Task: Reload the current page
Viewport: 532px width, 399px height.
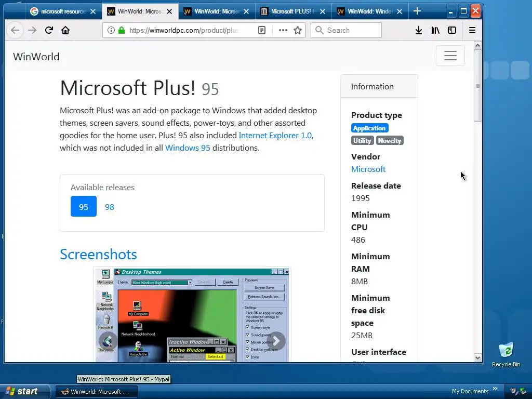Action: pos(49,30)
